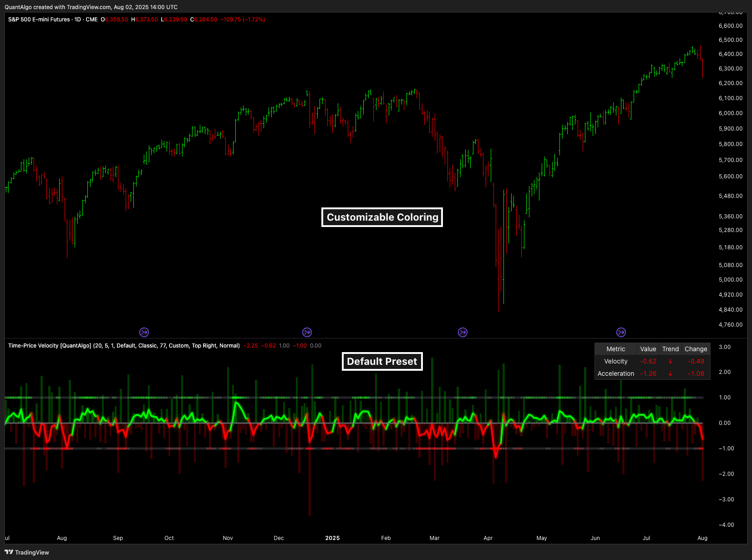This screenshot has height=560, width=752.
Task: Click the Acceleration change value -1.08
Action: (x=696, y=373)
